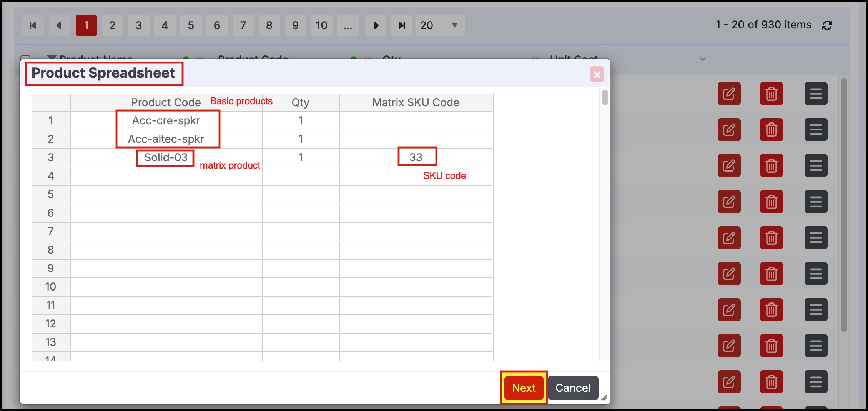Click the empty Qty cell in row 6
The width and height of the screenshot is (868, 411).
click(301, 213)
